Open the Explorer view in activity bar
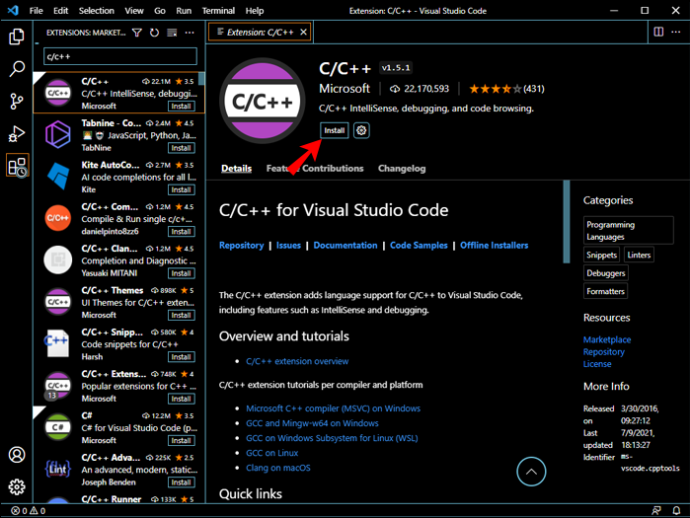The image size is (690, 518). coord(17,37)
